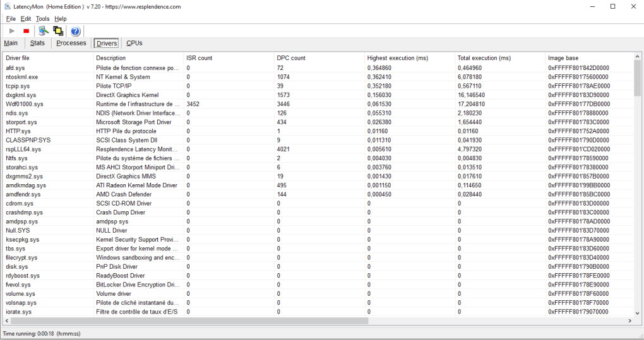Select the Null.SYS driver row

tap(318, 230)
